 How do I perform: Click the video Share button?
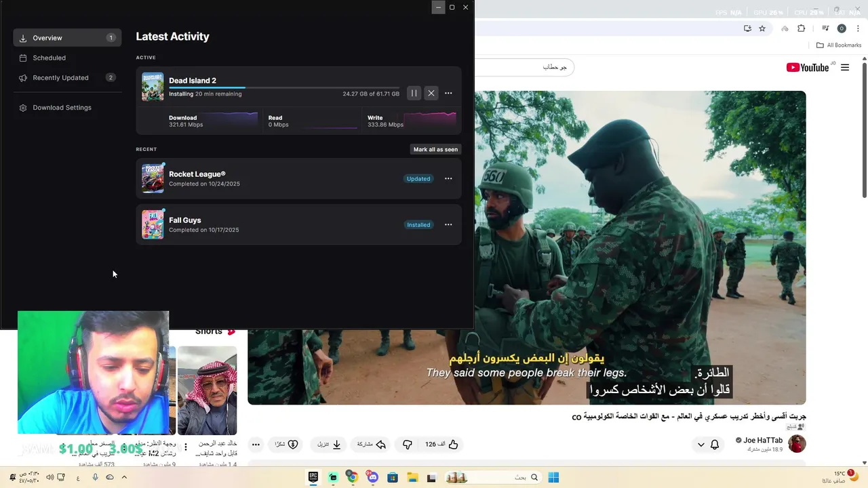[372, 445]
